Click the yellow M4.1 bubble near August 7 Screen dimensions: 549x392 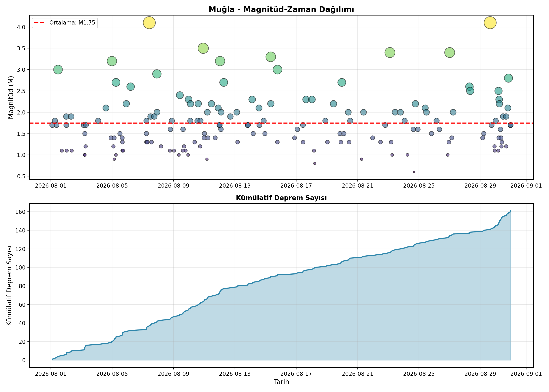pos(149,23)
